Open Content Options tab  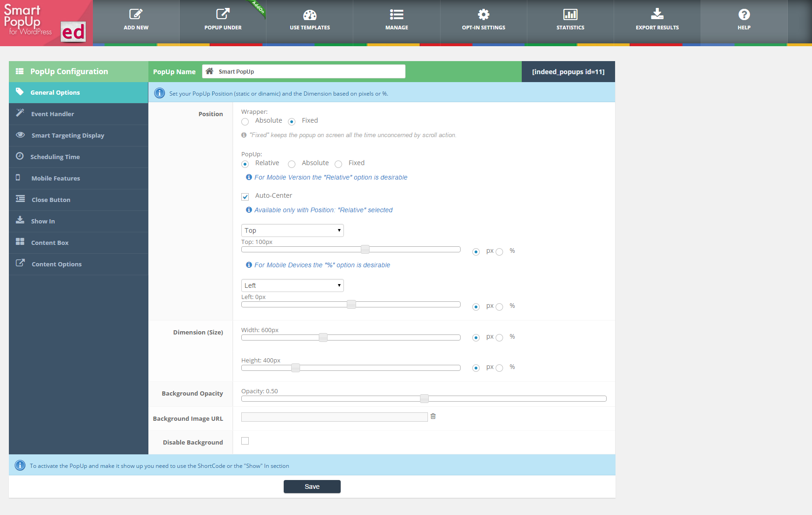point(78,264)
